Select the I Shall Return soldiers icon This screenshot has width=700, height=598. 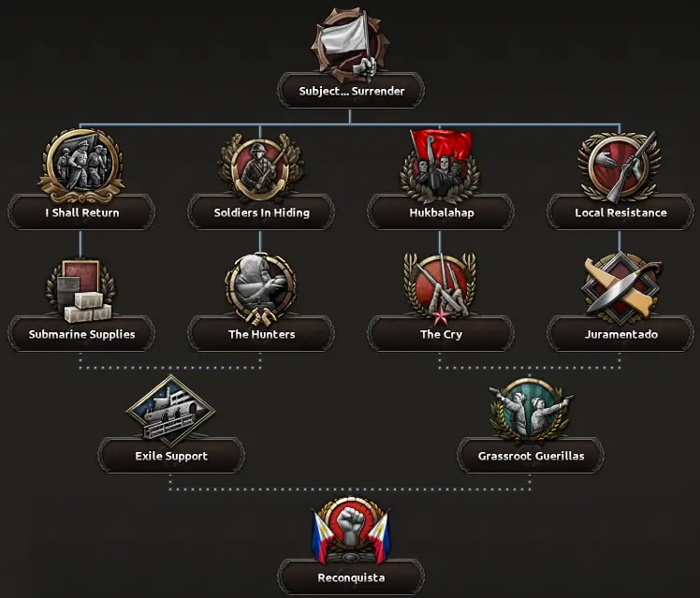click(x=81, y=166)
